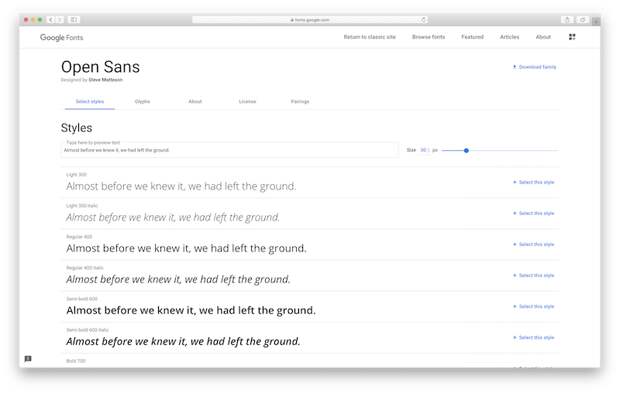Select this style for Regular 400 italic
Image resolution: width=620 pixels, height=393 pixels.
click(x=533, y=275)
